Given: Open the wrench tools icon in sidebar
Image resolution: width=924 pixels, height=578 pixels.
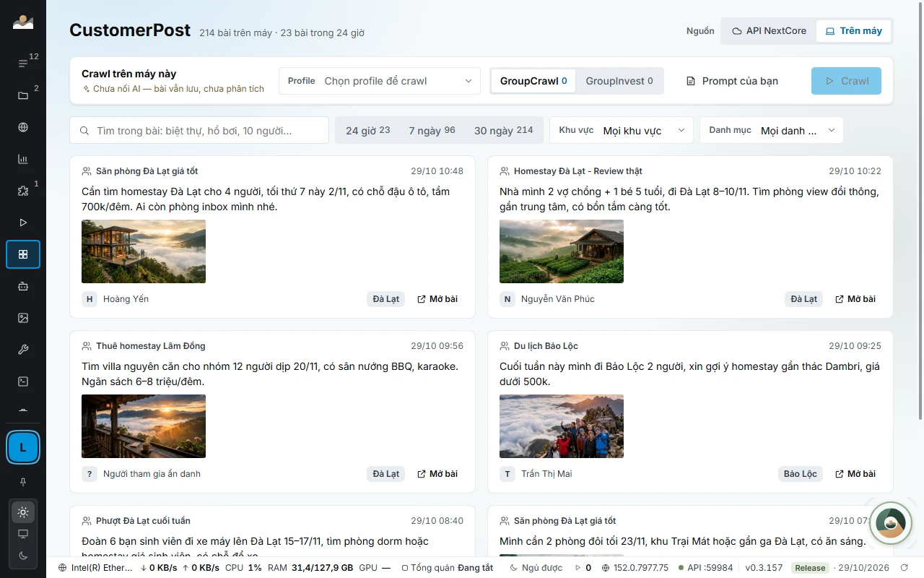Looking at the screenshot, I should pyautogui.click(x=23, y=350).
